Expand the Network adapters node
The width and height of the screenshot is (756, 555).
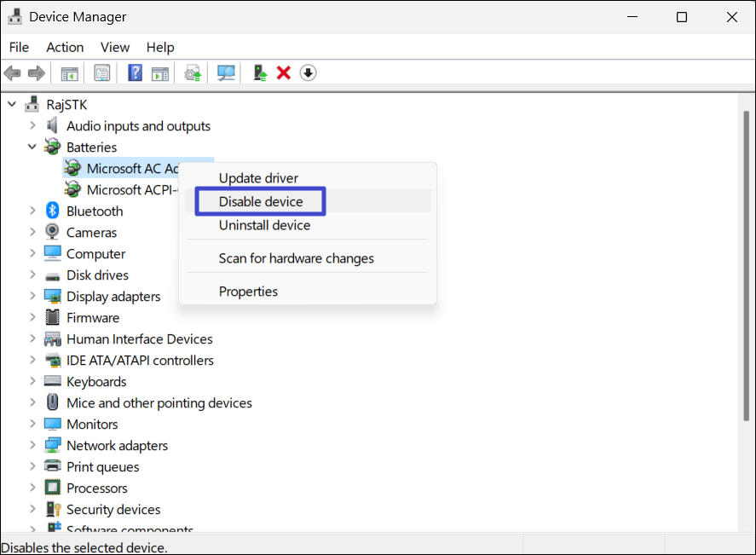coord(32,446)
